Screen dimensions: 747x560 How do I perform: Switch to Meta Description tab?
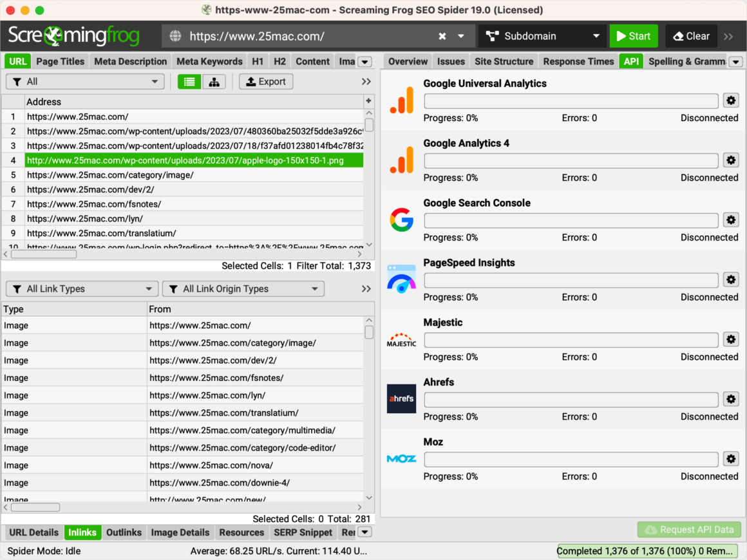click(131, 61)
